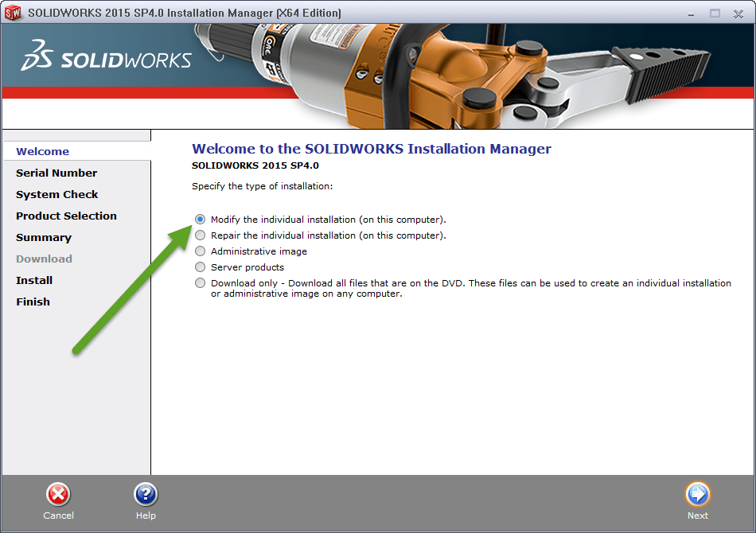The height and width of the screenshot is (533, 756).
Task: Close the Installation Manager window
Action: click(738, 14)
